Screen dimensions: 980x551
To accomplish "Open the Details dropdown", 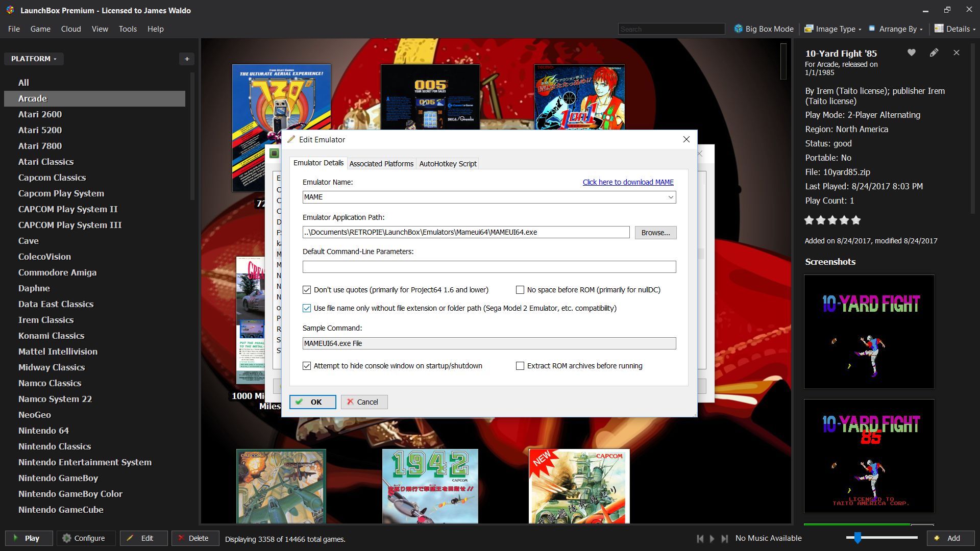I will pos(954,29).
